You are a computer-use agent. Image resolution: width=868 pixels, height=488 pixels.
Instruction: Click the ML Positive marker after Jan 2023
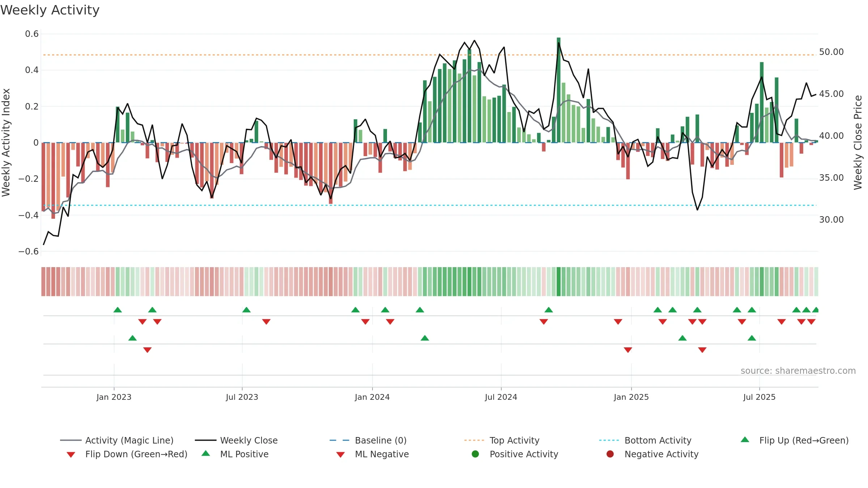[132, 338]
